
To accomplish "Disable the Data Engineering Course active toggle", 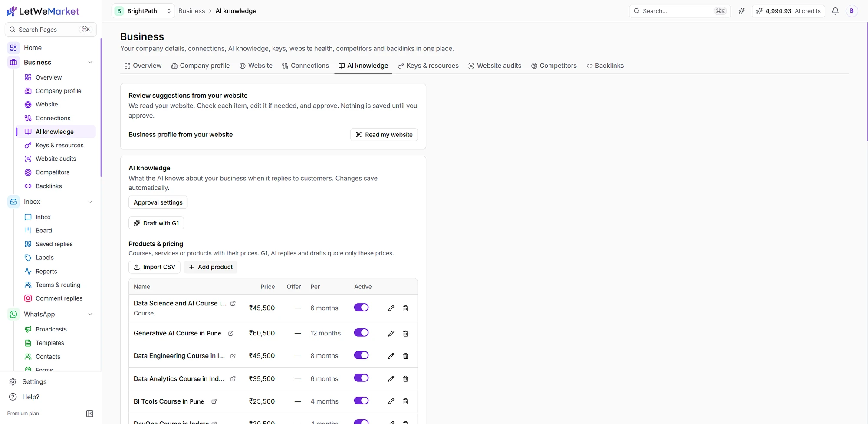I will point(361,355).
